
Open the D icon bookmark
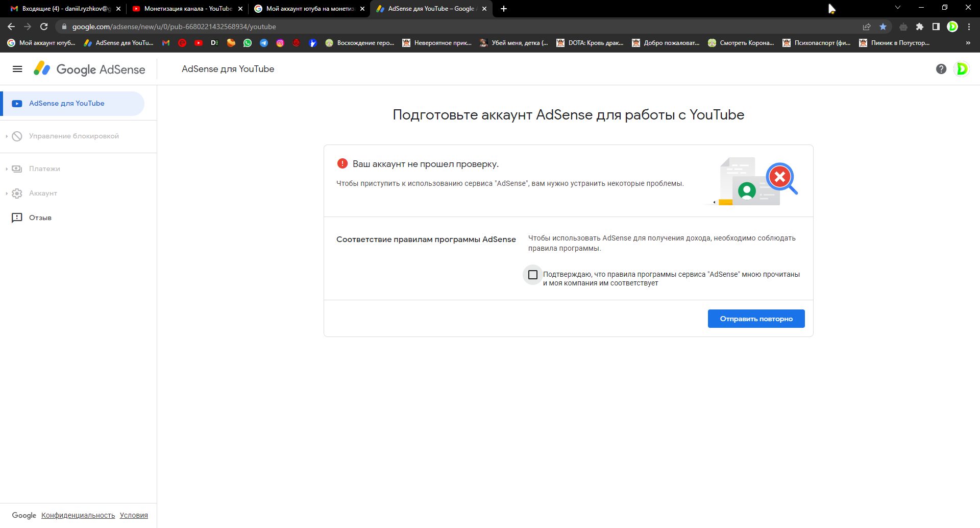coord(215,43)
